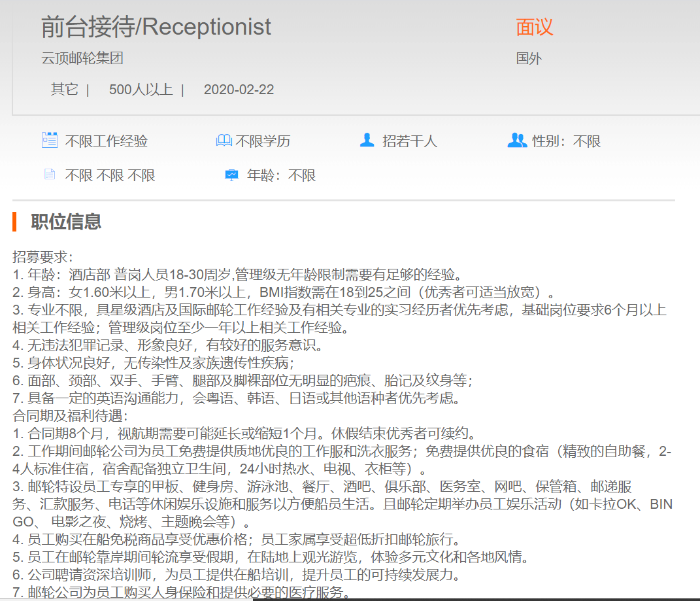700x601 pixels.
Task: Click the document icon beside 不限 不限 不限
Action: pyautogui.click(x=50, y=175)
